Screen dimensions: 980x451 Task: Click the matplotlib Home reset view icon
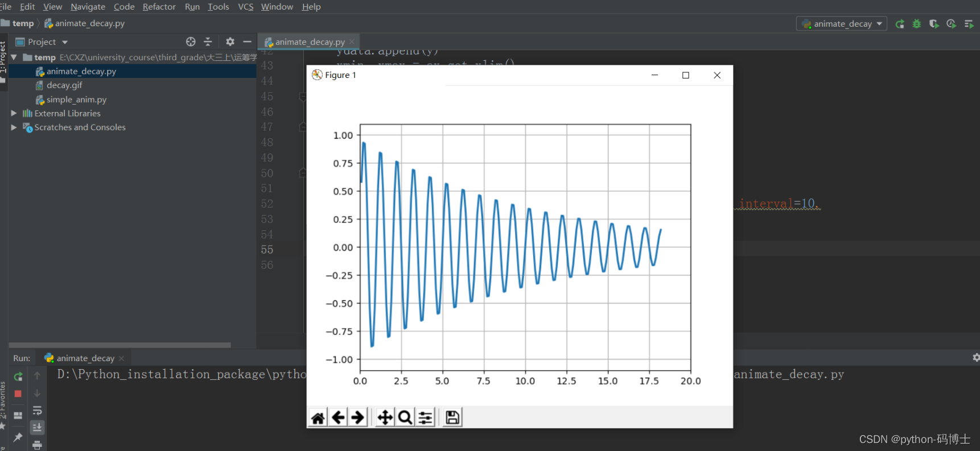(x=318, y=418)
